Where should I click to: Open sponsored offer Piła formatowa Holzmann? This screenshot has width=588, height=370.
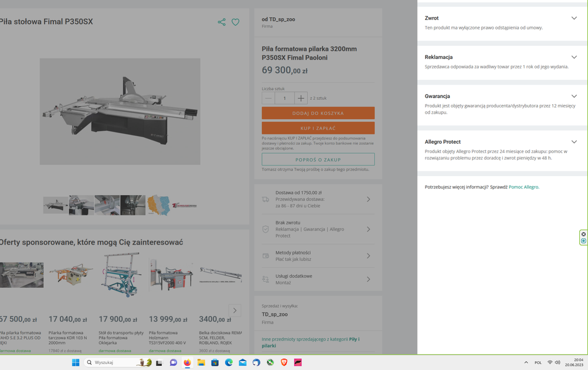171,303
